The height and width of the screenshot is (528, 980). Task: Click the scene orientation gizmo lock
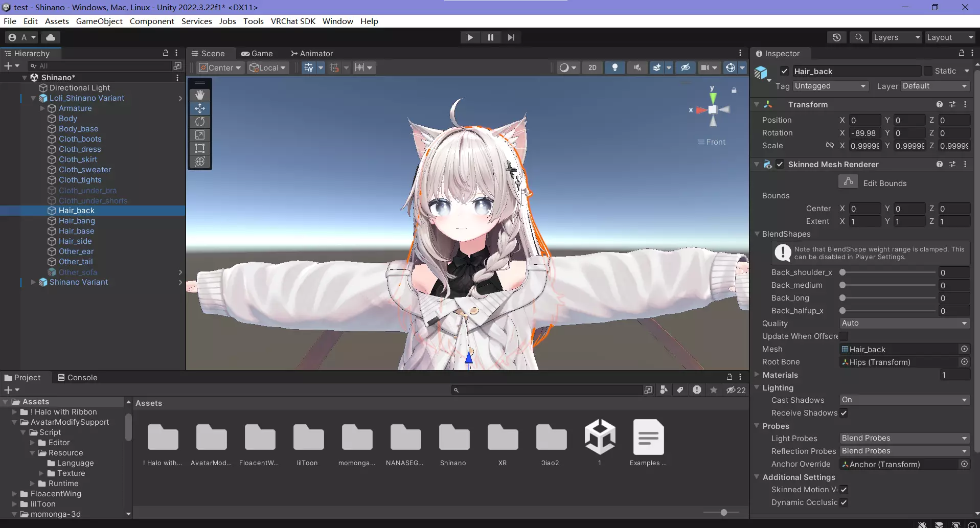734,90
